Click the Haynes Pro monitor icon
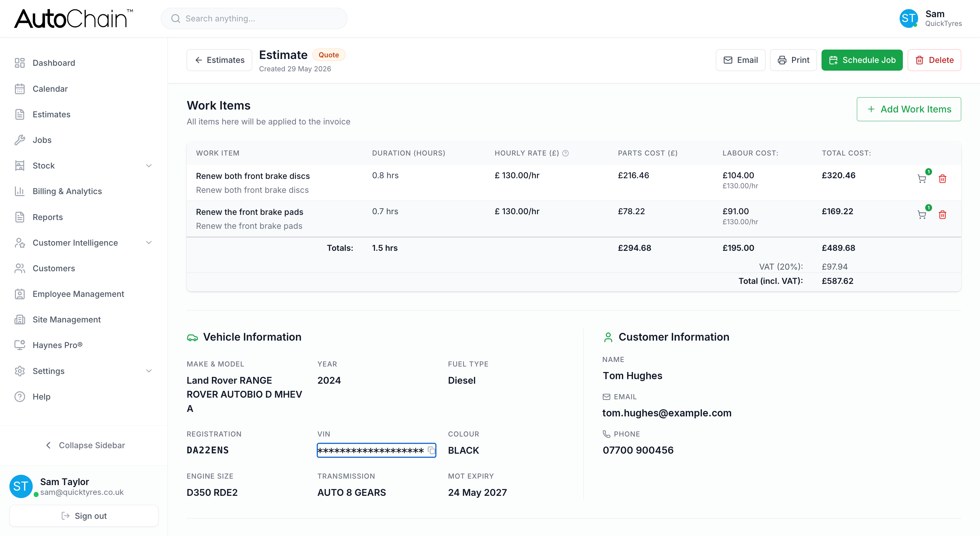This screenshot has height=536, width=980. coord(20,345)
